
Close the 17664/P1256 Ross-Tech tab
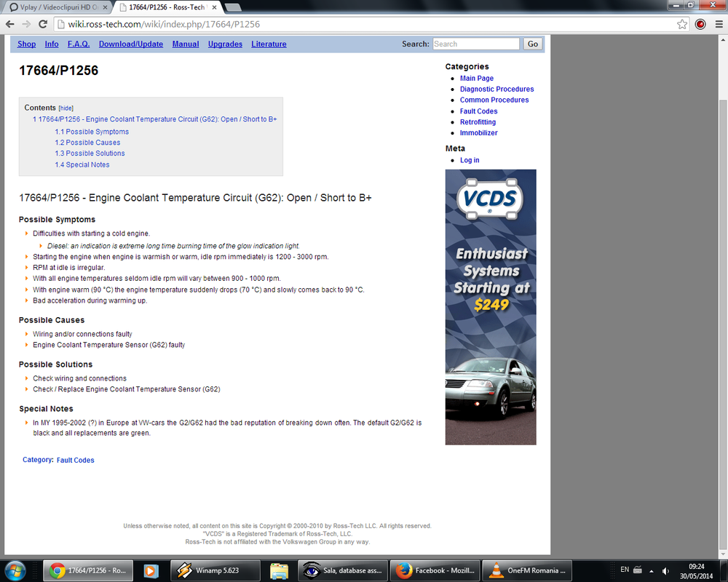[214, 7]
